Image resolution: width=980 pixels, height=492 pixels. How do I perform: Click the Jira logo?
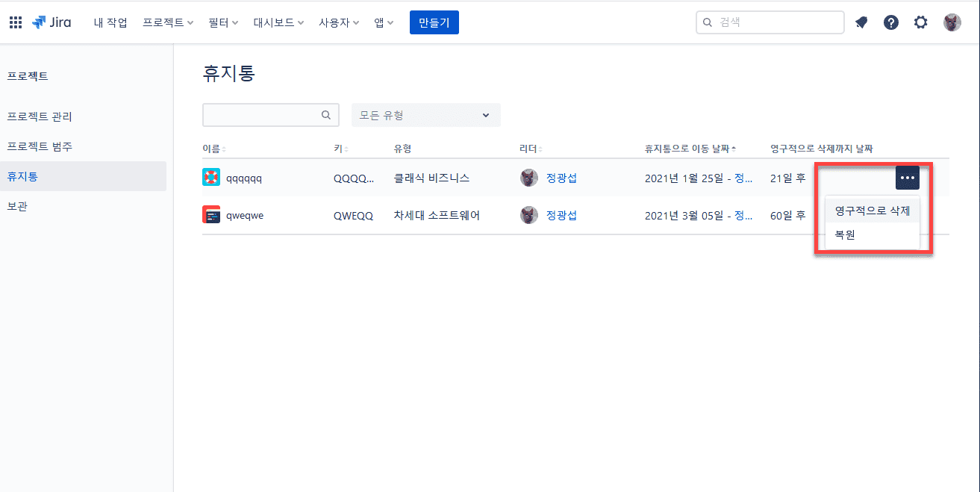52,22
